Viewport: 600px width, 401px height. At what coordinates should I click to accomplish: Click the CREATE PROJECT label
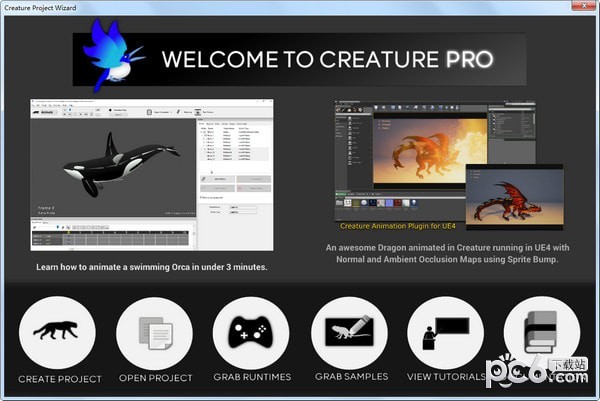(60, 379)
